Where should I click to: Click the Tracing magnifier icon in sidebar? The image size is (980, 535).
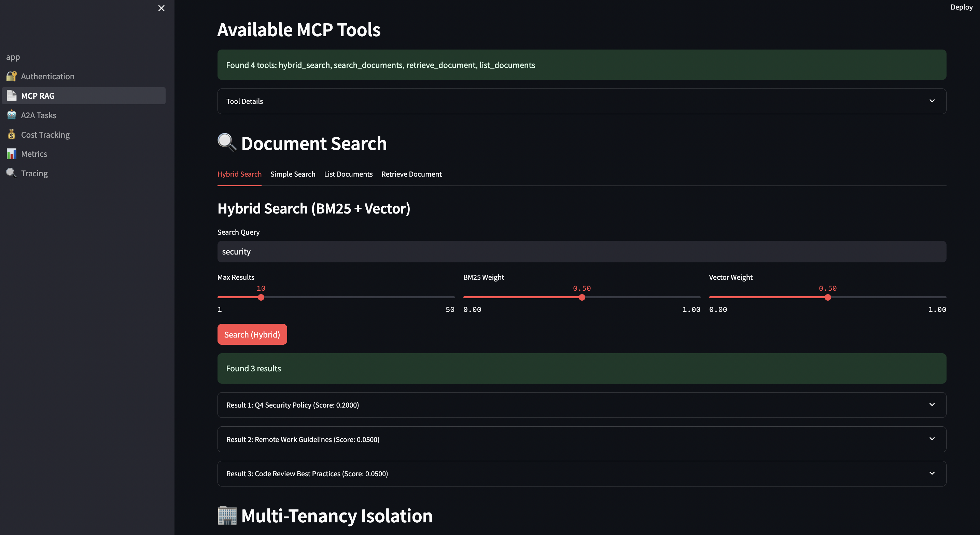11,173
